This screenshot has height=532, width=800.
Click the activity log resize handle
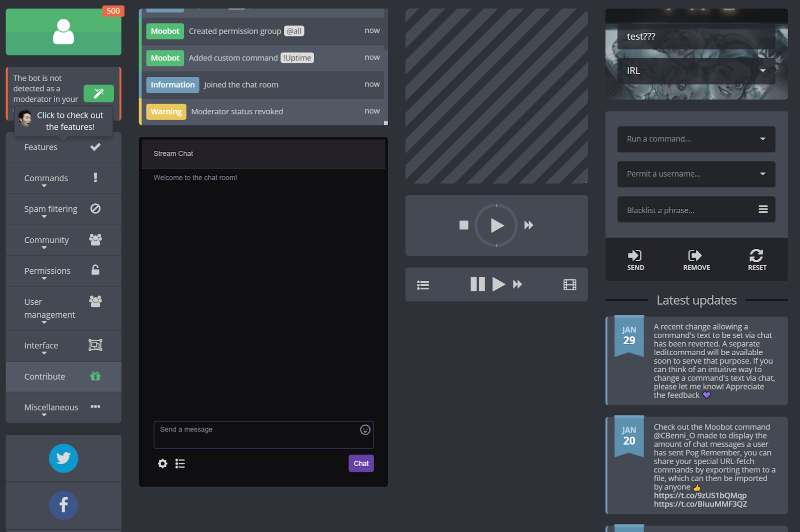pyautogui.click(x=385, y=123)
